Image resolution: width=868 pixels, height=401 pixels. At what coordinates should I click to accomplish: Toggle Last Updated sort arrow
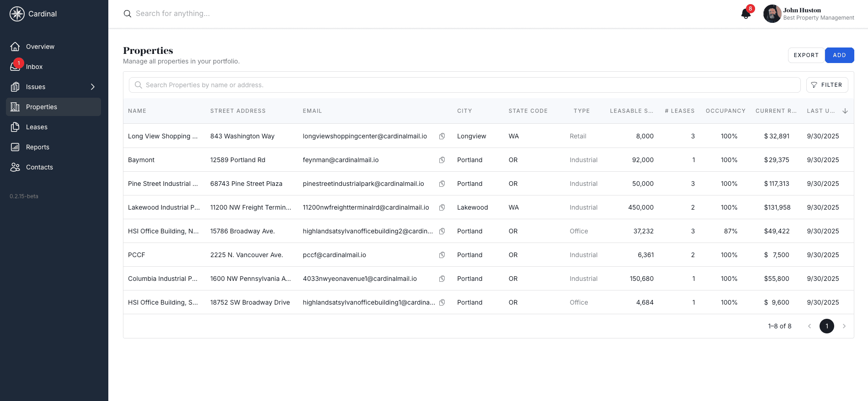845,111
